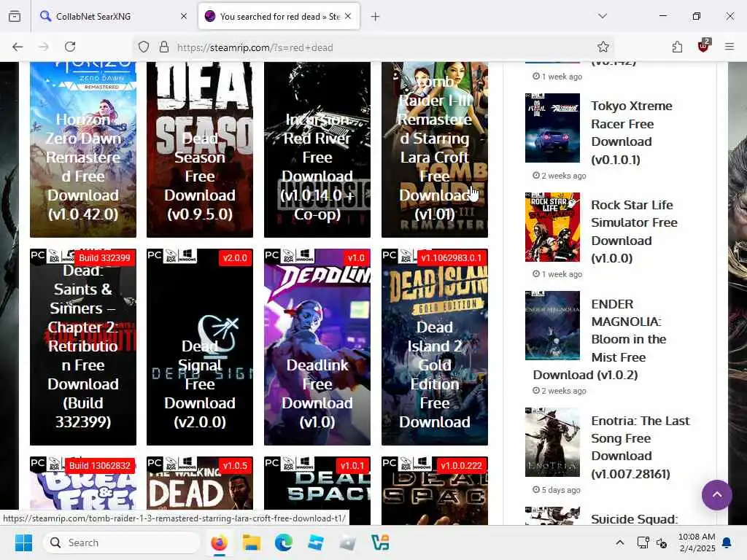Click '5 days ago' under Enotria

click(557, 490)
